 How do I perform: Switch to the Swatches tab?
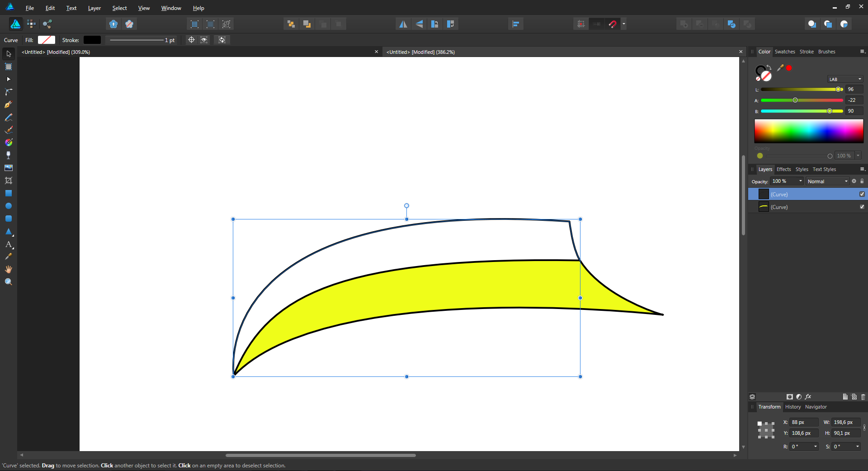784,52
